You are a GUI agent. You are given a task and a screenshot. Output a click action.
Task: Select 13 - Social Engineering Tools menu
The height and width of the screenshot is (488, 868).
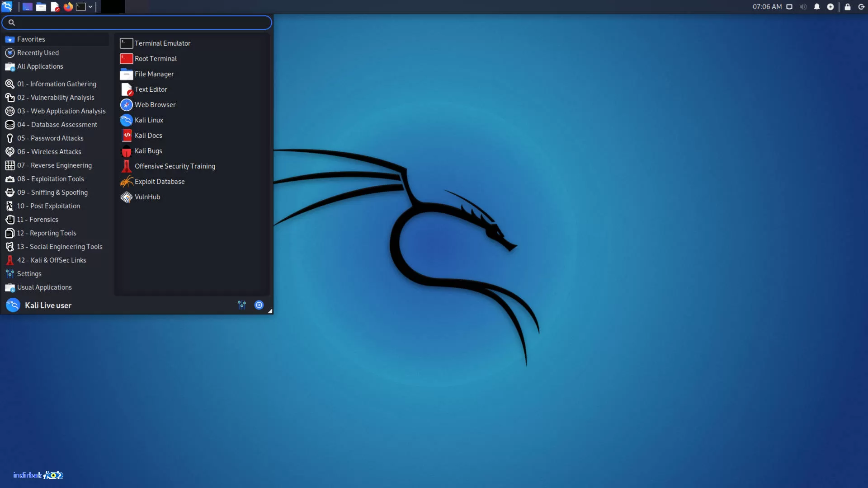(x=59, y=246)
